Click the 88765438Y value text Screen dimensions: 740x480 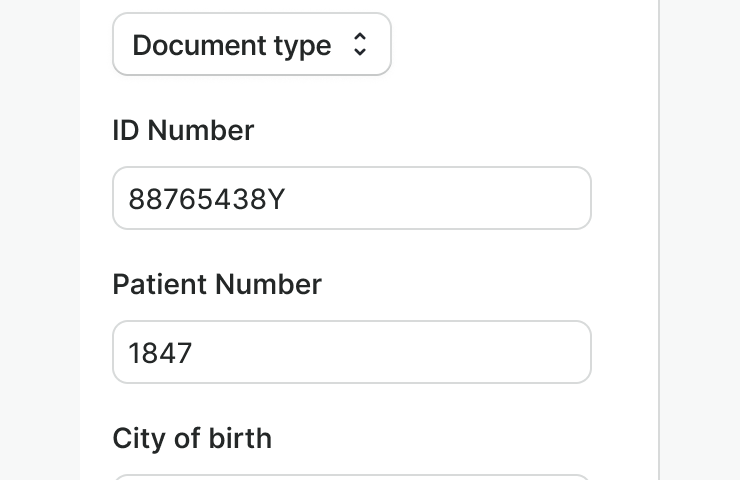tap(207, 199)
